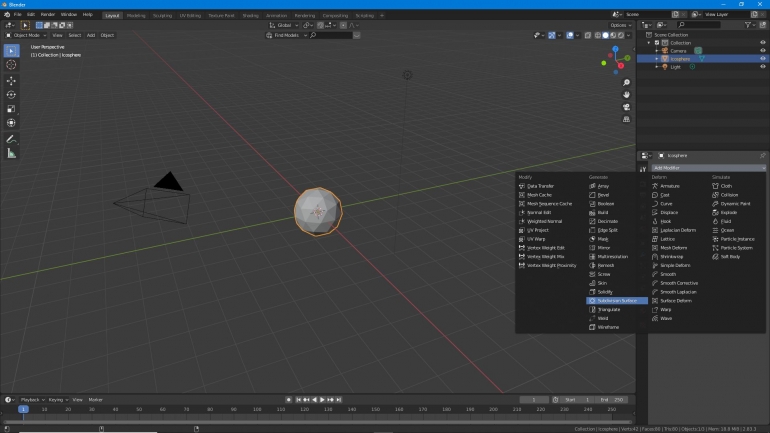The width and height of the screenshot is (770, 433).
Task: Select the Annotate tool
Action: pyautogui.click(x=11, y=139)
